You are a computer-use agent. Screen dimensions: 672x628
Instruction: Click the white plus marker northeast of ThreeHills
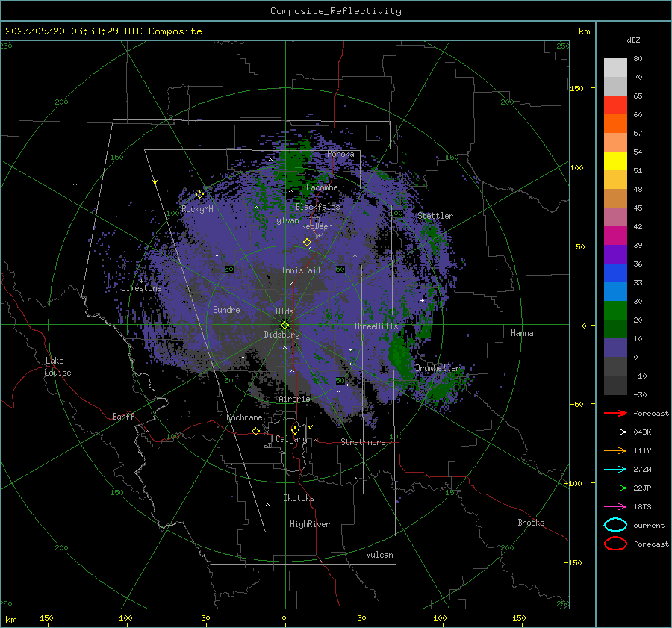[422, 300]
